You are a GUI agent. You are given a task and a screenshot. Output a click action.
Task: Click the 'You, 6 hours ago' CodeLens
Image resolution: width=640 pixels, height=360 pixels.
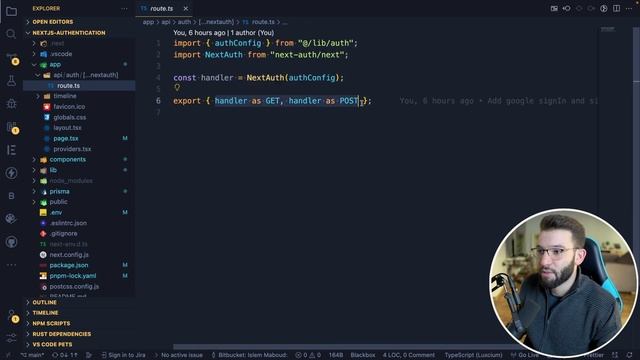coord(223,33)
